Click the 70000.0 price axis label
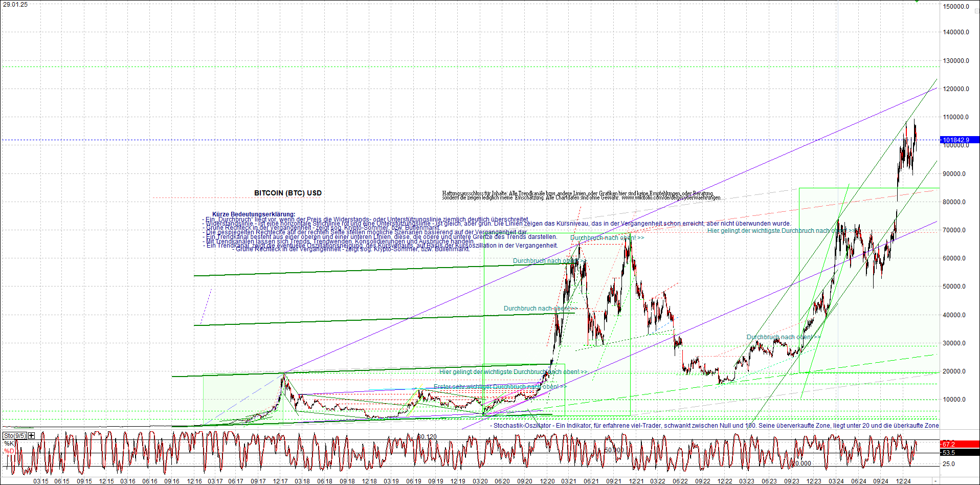The height and width of the screenshot is (485, 980). (x=954, y=230)
